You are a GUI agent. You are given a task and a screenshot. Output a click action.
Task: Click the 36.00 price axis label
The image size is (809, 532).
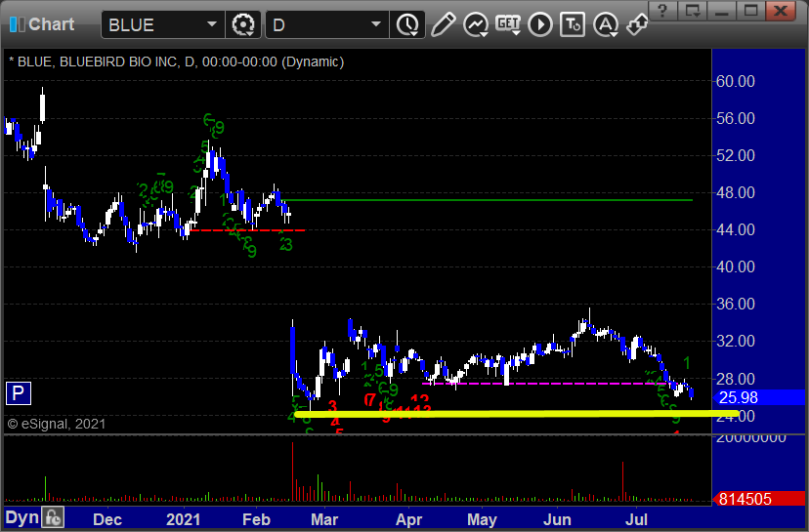735,304
